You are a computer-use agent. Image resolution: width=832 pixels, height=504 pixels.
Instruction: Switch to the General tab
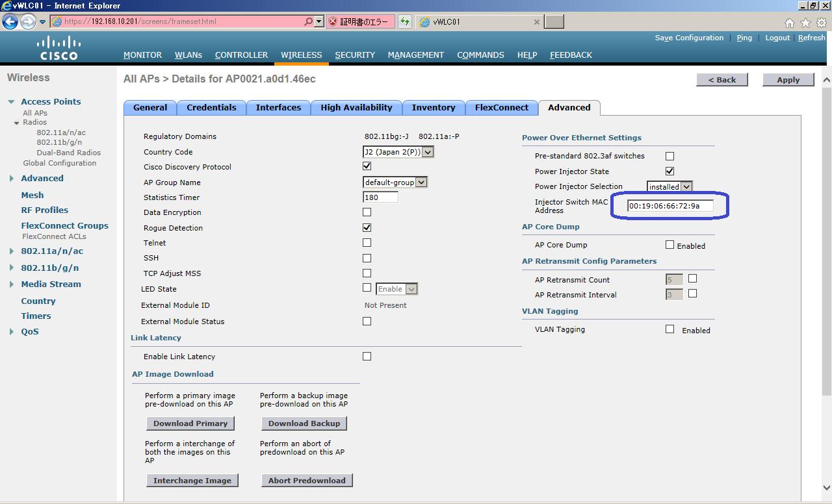click(x=150, y=108)
